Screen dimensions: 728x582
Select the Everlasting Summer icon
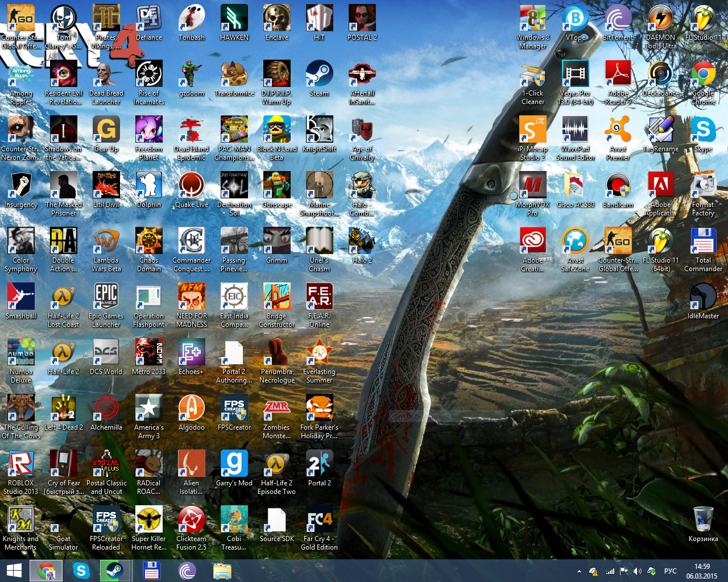(319, 361)
